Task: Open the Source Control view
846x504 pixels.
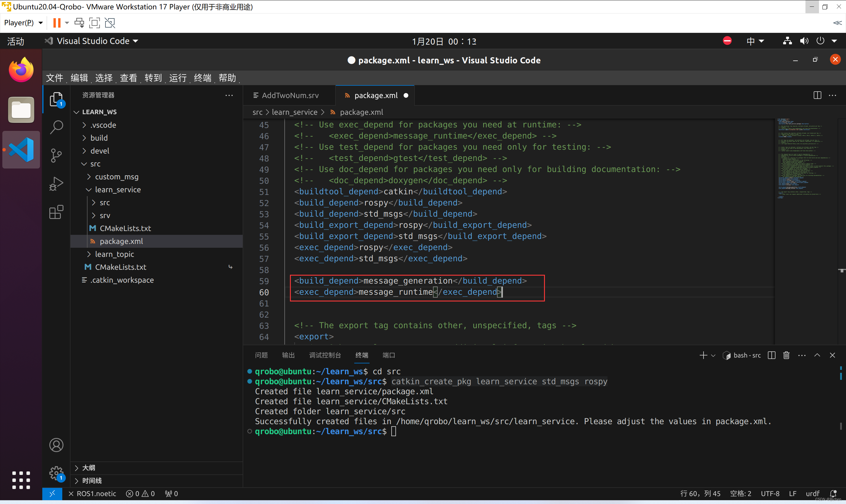Action: pyautogui.click(x=56, y=156)
